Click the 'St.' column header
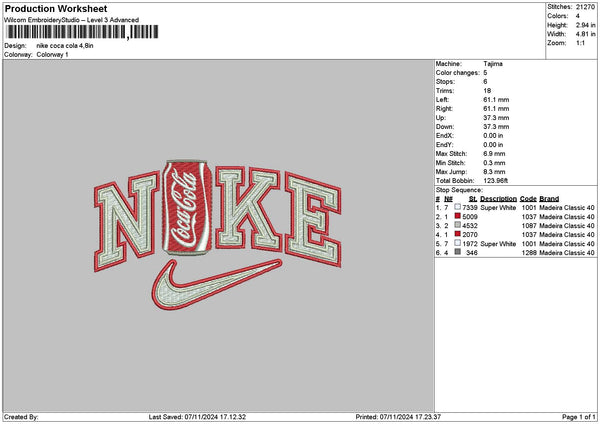Viewport: 600px width, 424px height. [473, 199]
